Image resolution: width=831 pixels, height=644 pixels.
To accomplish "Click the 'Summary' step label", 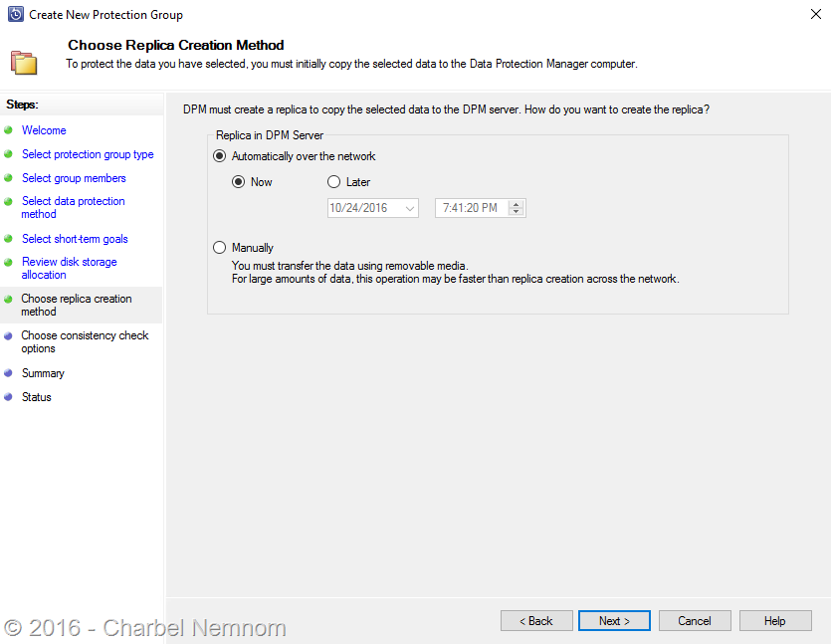I will [43, 373].
